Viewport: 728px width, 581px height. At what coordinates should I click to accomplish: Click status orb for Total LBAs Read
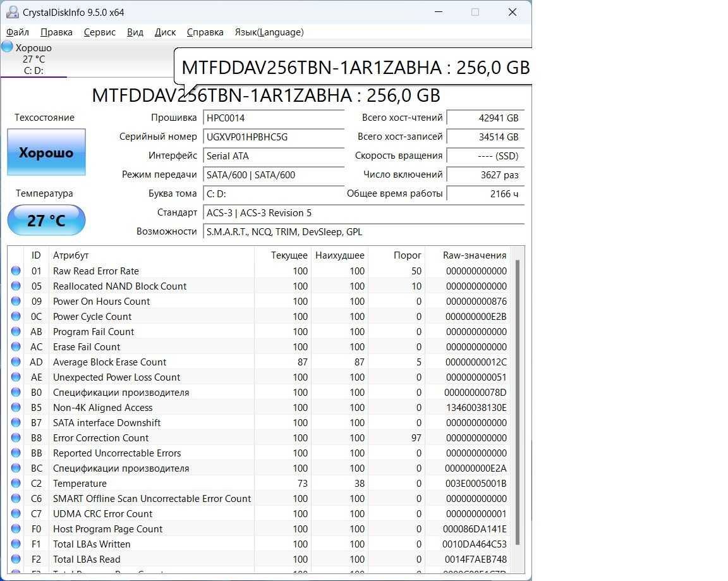tap(16, 559)
